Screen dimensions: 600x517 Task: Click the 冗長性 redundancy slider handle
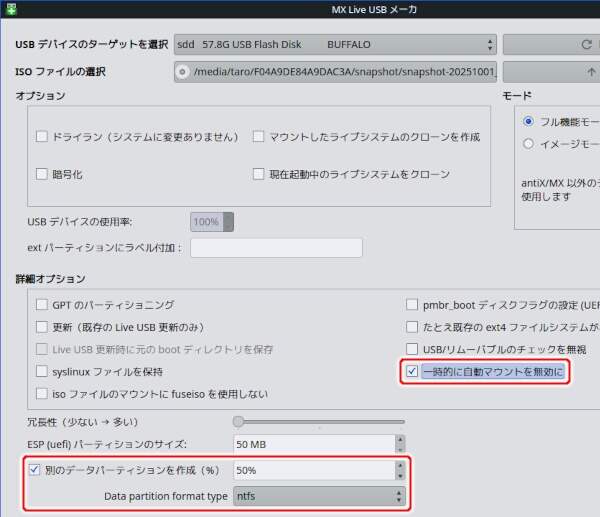tap(239, 422)
